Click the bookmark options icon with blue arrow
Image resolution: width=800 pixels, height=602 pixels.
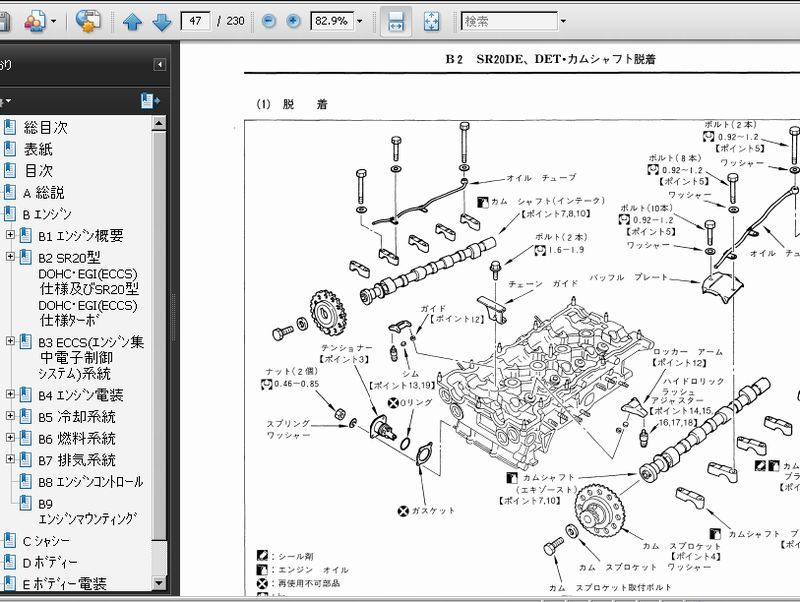pyautogui.click(x=150, y=101)
